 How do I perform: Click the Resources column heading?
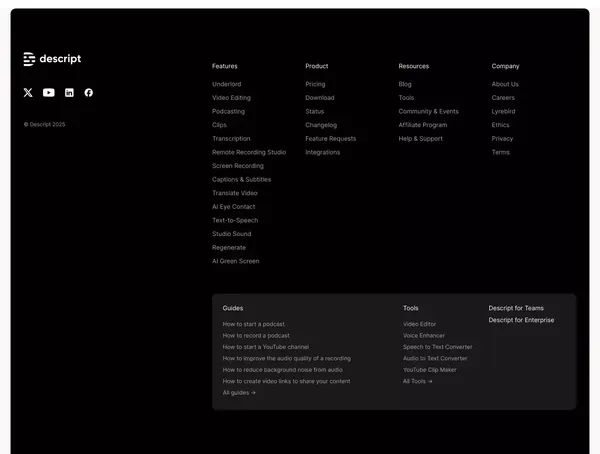coord(414,66)
